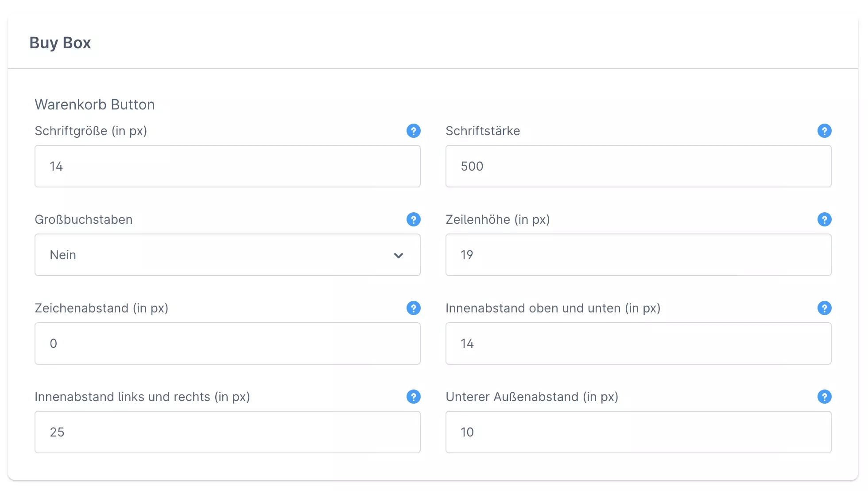This screenshot has height=491, width=868.
Task: Click the Großbuchstaben field label text
Action: point(84,219)
